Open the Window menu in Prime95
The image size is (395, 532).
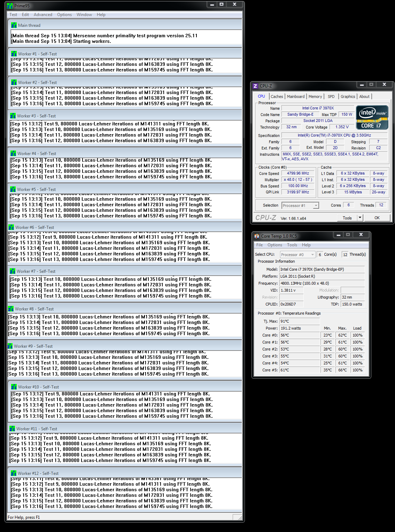pos(84,15)
